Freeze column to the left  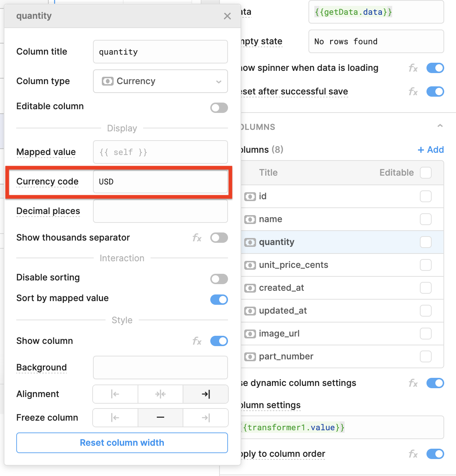coord(115,418)
